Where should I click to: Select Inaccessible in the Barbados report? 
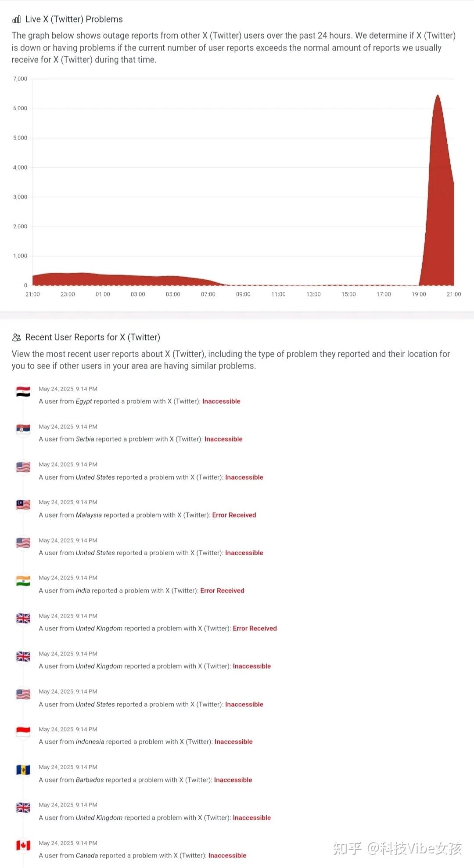coord(233,780)
